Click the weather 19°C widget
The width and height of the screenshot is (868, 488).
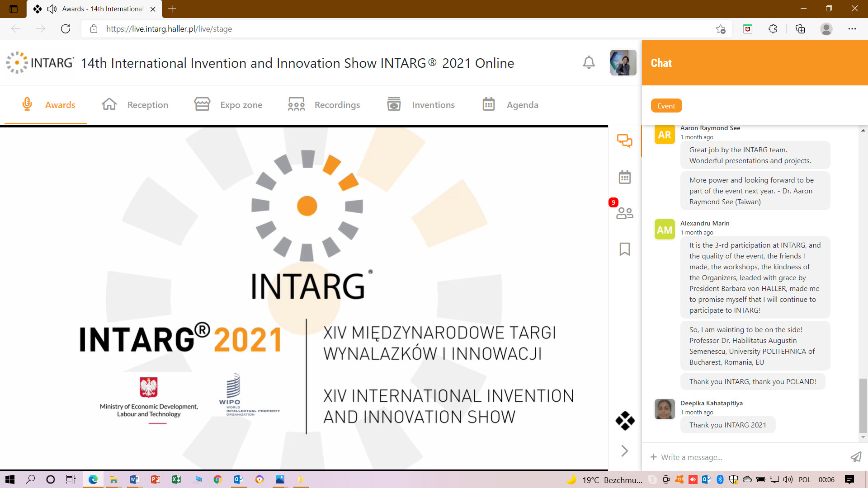pyautogui.click(x=604, y=480)
